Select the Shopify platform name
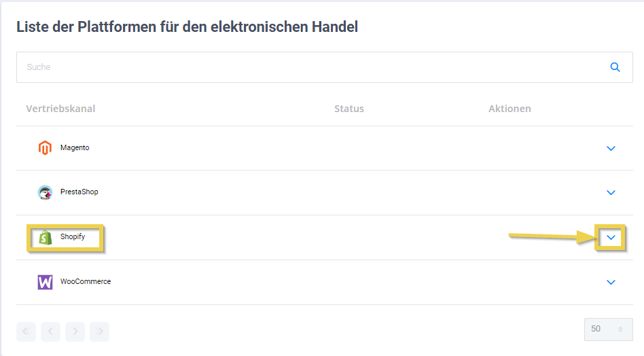644x356 pixels. pos(73,237)
